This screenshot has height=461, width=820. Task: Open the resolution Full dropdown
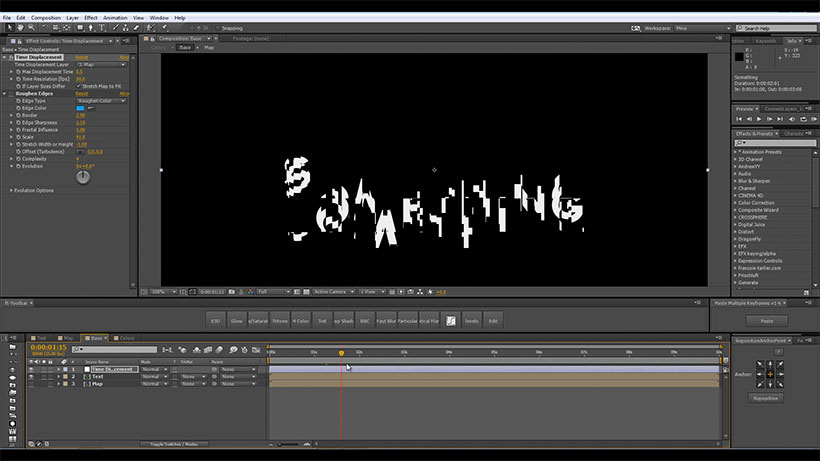tap(274, 292)
